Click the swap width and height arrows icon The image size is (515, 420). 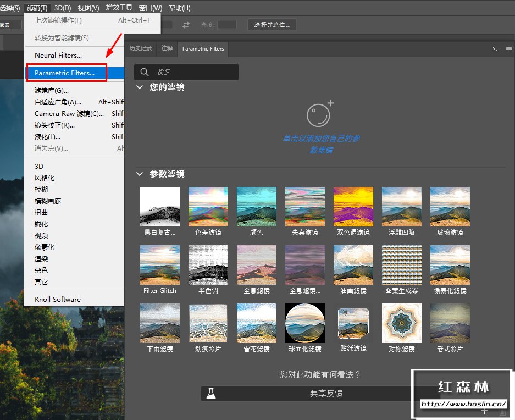click(186, 25)
